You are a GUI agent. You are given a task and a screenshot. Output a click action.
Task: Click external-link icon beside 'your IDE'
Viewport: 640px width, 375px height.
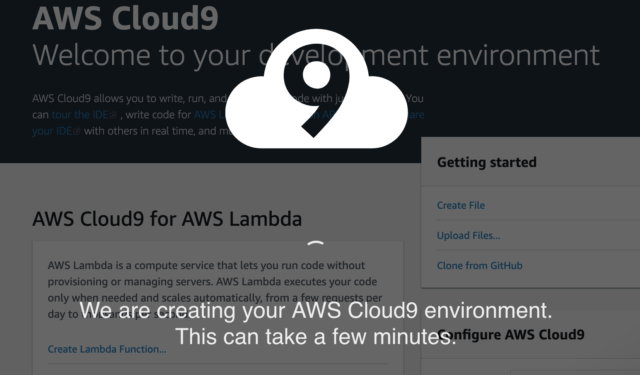[x=77, y=131]
